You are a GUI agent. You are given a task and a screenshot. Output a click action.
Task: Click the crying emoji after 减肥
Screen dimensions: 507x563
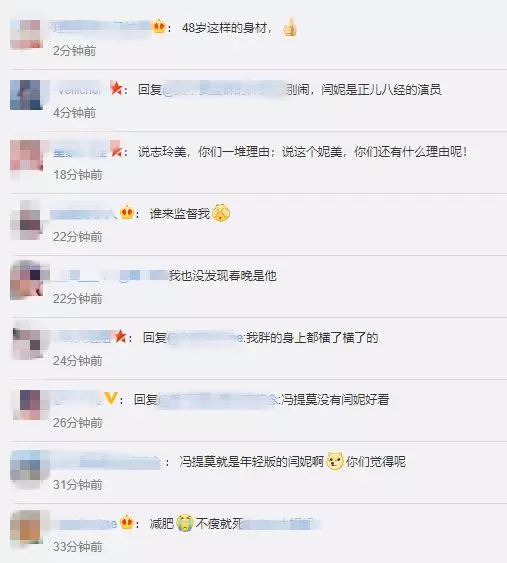(x=185, y=523)
